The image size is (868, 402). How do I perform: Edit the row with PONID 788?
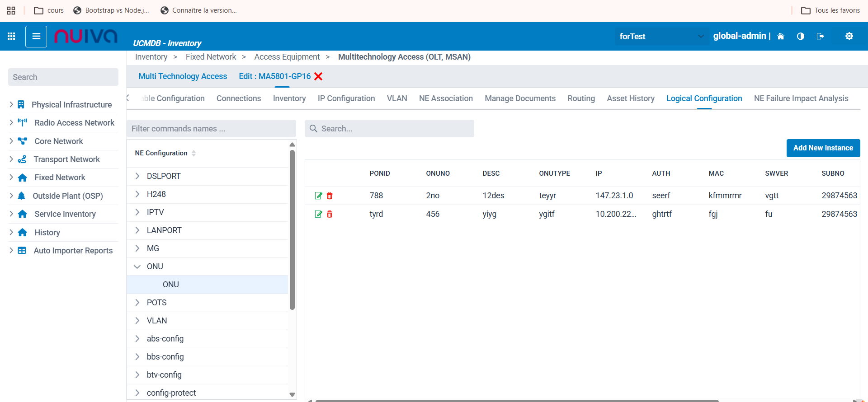coord(319,196)
